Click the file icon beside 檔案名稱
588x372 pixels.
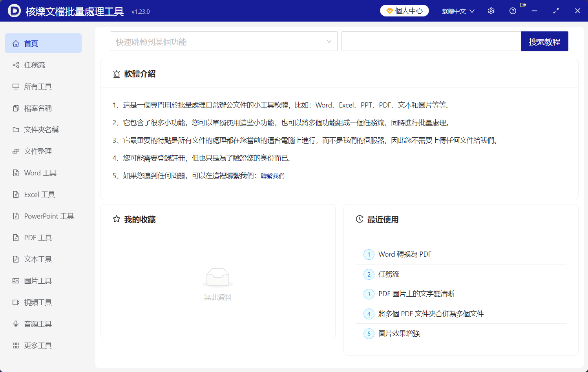coord(16,108)
